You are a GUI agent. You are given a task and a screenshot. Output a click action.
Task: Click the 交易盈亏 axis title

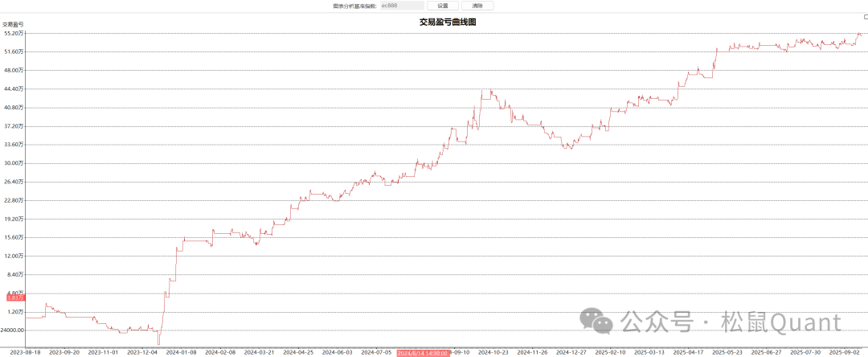coord(13,24)
